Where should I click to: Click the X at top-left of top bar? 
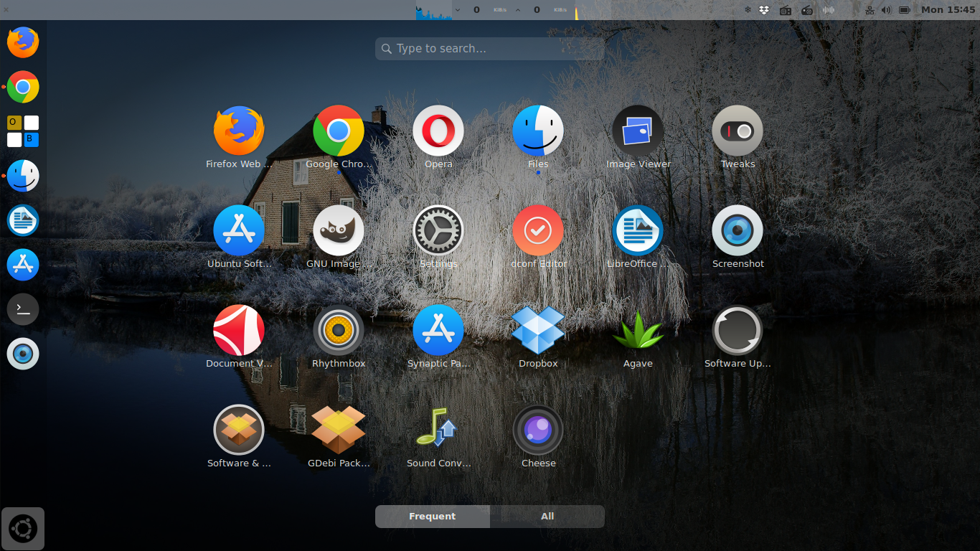tap(6, 9)
